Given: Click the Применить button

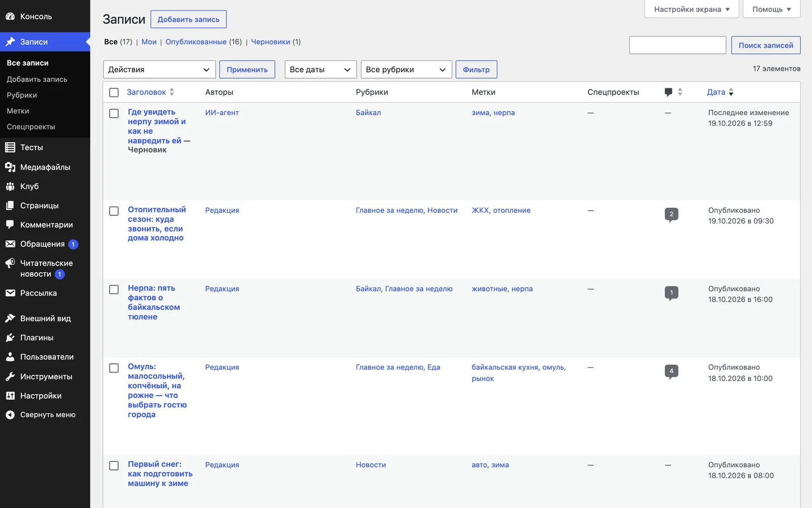Looking at the screenshot, I should [247, 70].
